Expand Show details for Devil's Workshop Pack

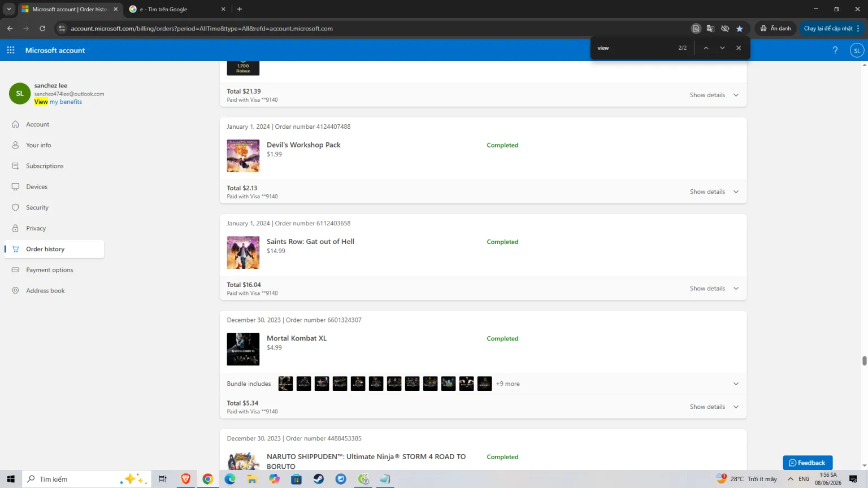pos(714,192)
